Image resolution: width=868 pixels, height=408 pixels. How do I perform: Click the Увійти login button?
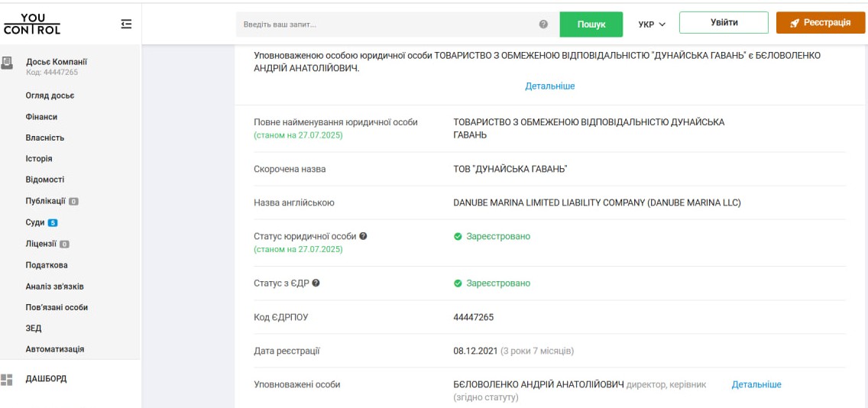(724, 23)
